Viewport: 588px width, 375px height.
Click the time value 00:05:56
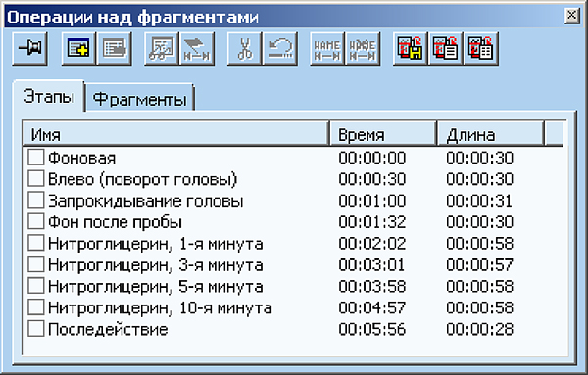tap(372, 330)
